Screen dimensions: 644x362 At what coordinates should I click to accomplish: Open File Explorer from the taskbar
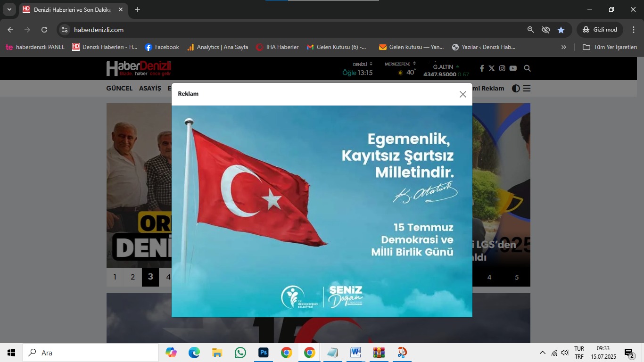coord(217,353)
